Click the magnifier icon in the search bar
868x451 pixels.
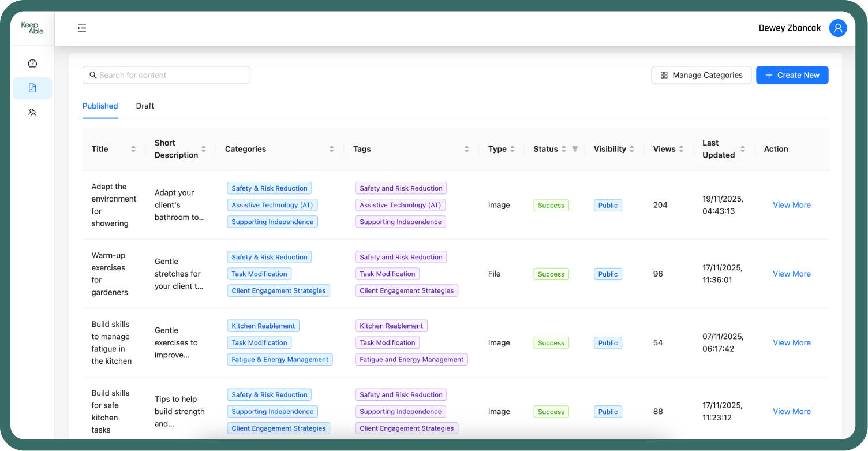tap(93, 75)
